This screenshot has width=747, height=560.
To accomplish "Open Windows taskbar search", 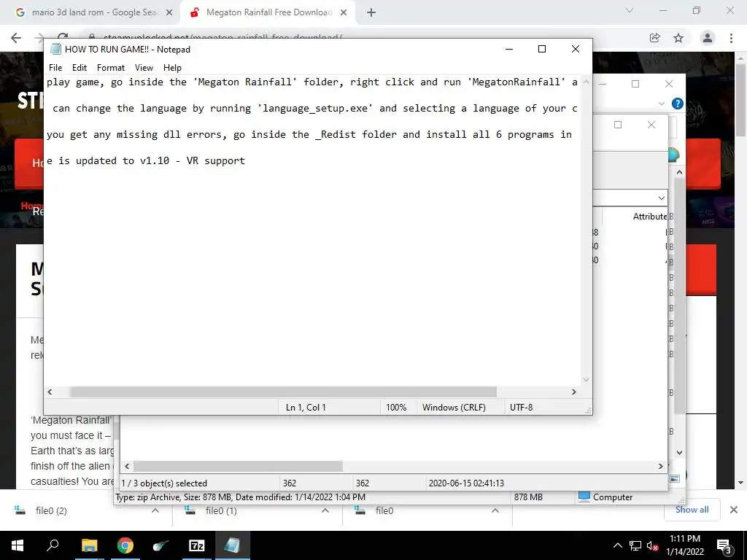I will 53,545.
